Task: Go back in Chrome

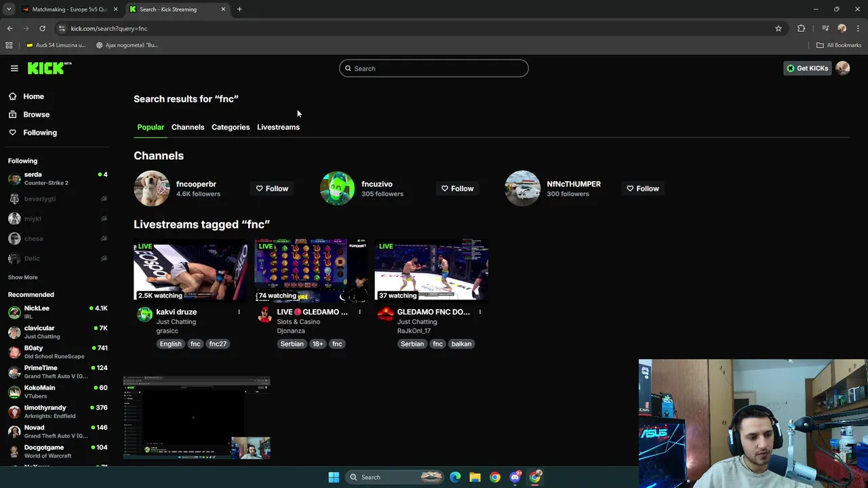Action: tap(9, 28)
